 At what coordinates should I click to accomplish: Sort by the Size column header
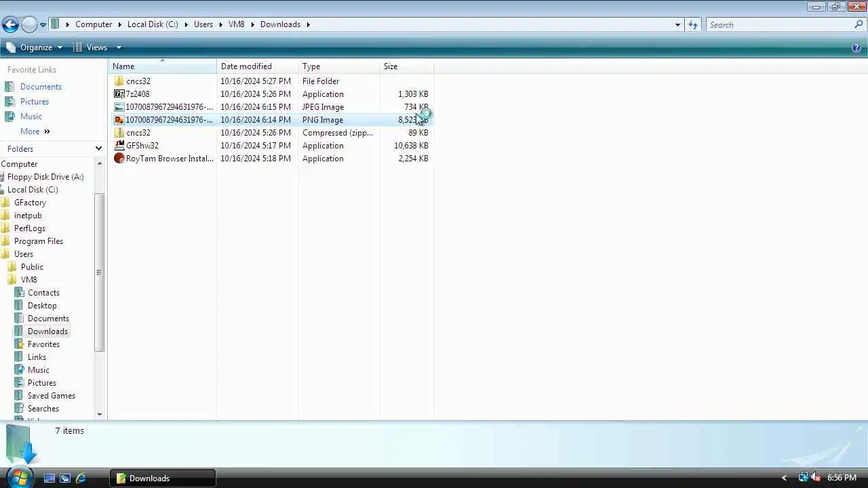407,66
